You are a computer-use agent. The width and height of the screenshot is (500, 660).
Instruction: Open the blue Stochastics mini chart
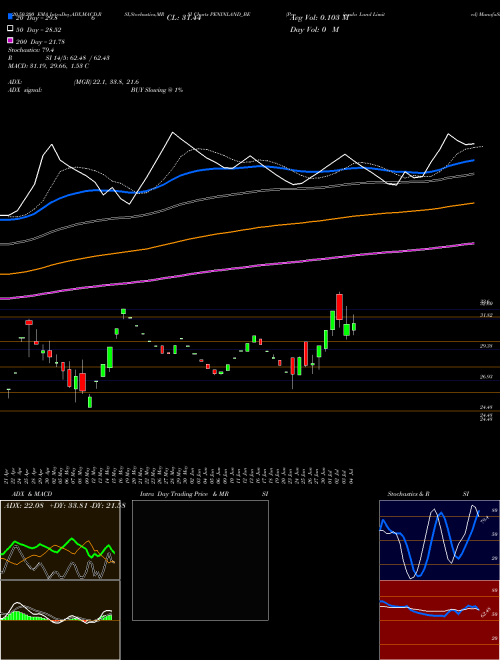coord(439,540)
